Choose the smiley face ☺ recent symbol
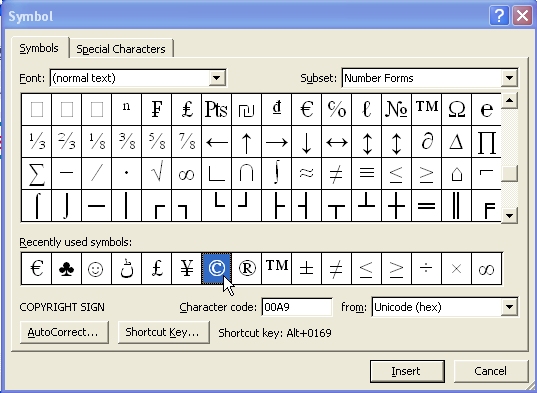Viewport: 537px width, 393px height. coord(96,269)
